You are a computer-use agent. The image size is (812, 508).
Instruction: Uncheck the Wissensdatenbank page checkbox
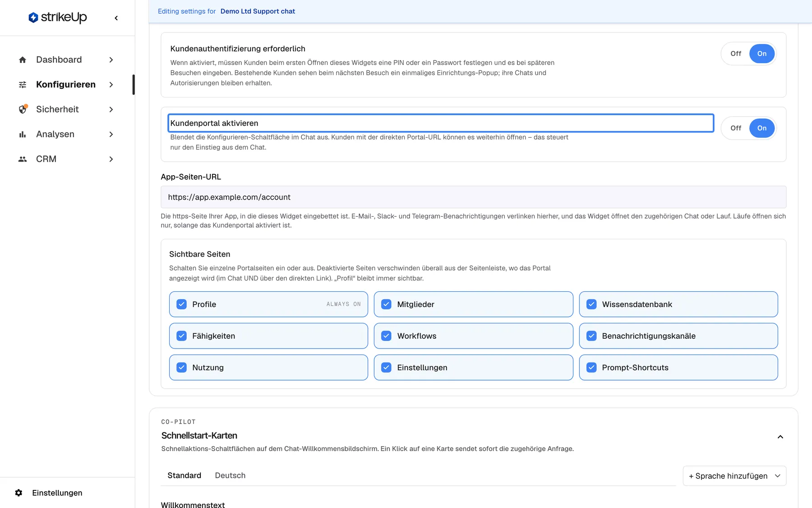(x=591, y=304)
